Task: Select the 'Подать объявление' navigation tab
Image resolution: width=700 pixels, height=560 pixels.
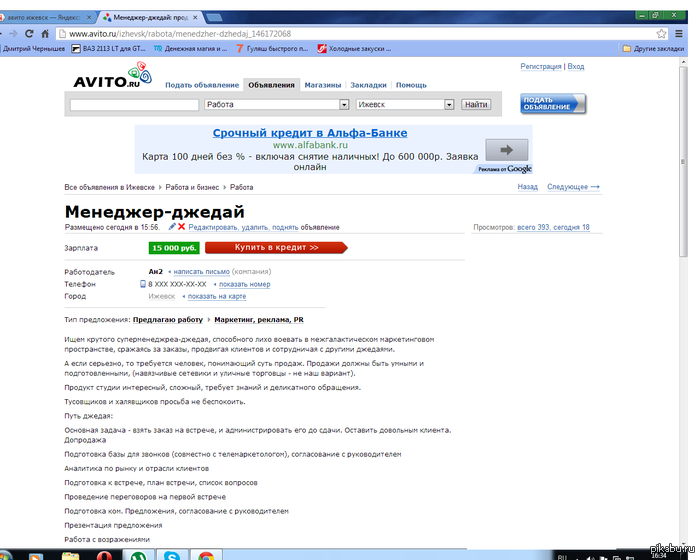Action: click(202, 85)
